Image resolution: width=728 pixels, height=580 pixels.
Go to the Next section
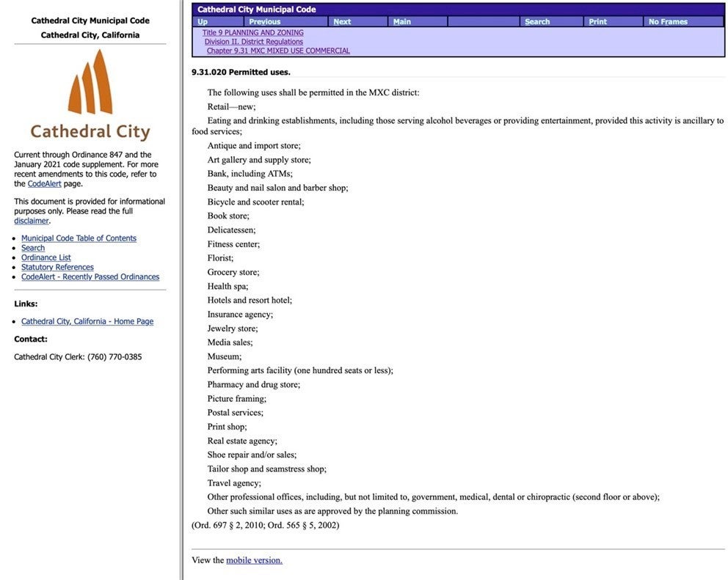342,22
